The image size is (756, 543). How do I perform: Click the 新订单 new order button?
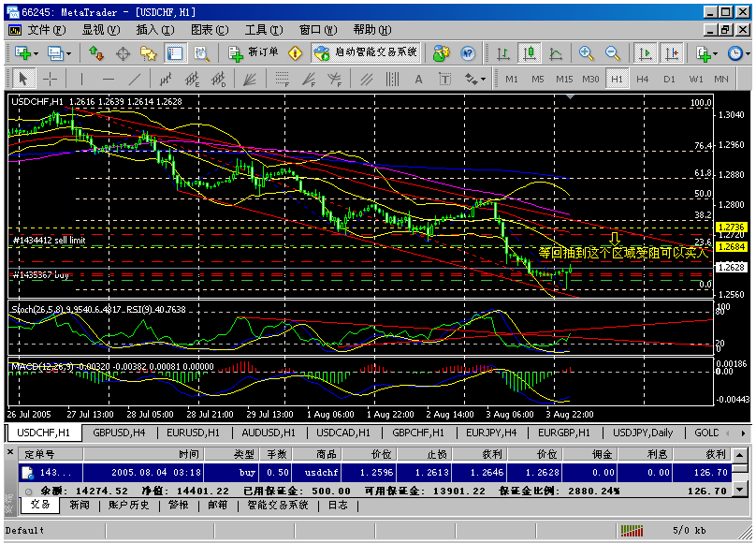pos(254,53)
